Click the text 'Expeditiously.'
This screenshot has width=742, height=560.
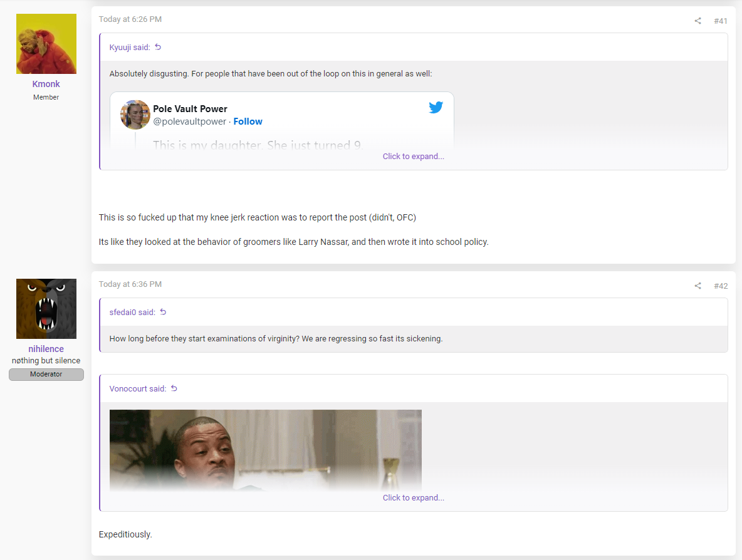point(125,534)
